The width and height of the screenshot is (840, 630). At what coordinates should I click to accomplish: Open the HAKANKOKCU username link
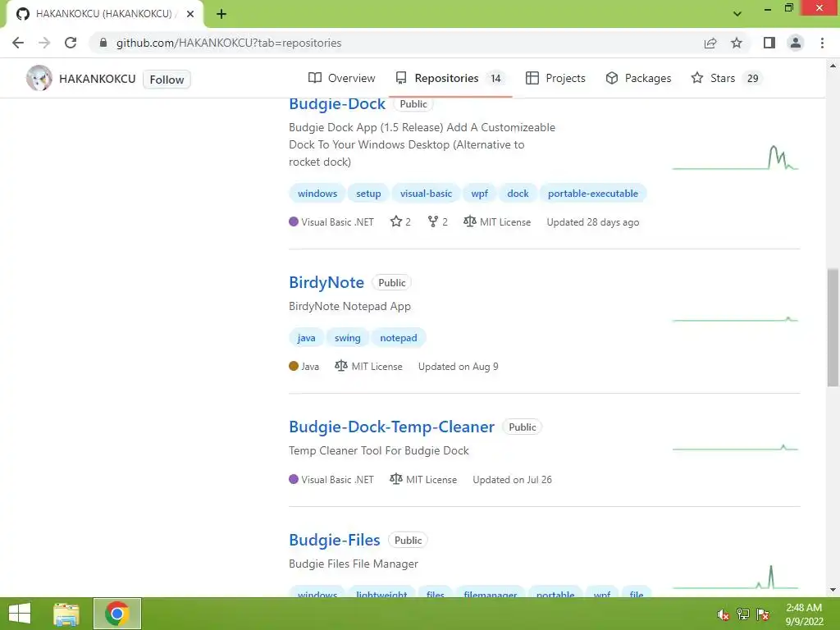point(98,79)
